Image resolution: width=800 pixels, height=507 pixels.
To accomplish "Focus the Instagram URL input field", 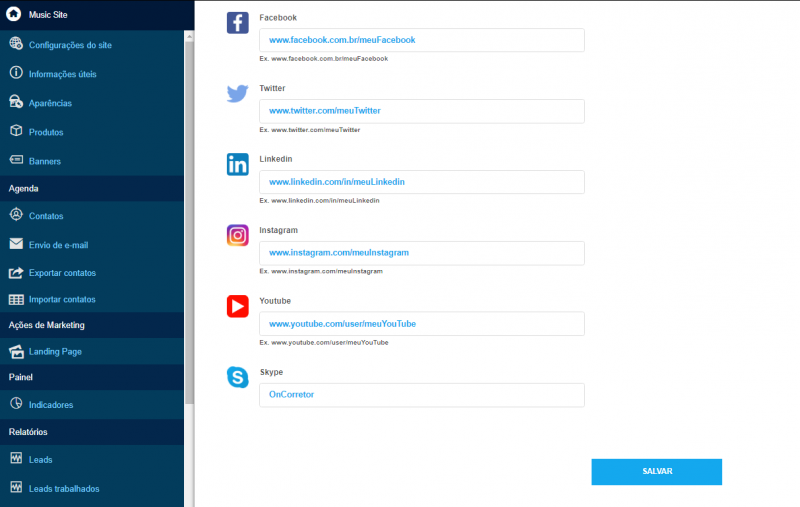I will click(422, 252).
